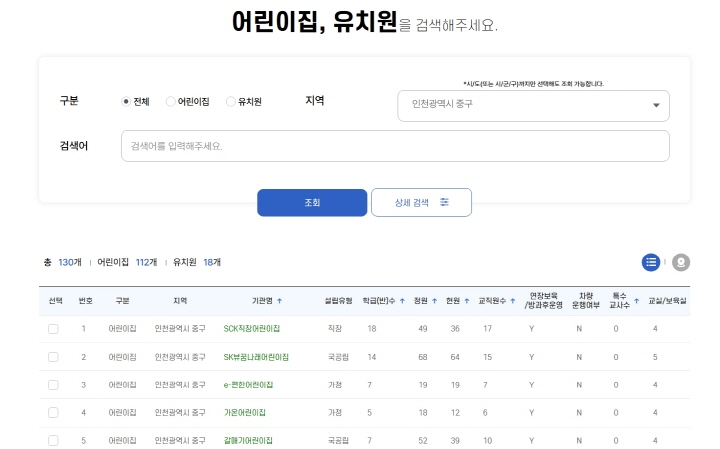Check the box for 갈매기어린이집 row
720x449 pixels.
point(53,441)
